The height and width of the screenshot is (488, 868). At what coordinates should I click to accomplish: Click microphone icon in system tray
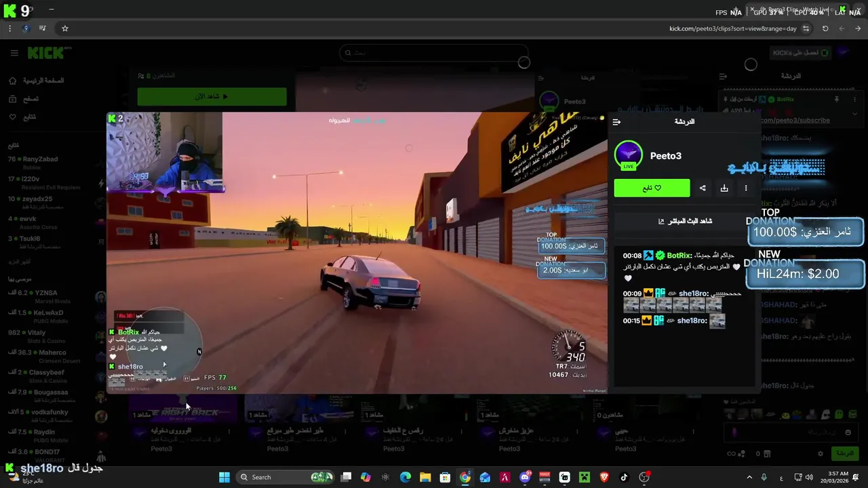pos(764,477)
